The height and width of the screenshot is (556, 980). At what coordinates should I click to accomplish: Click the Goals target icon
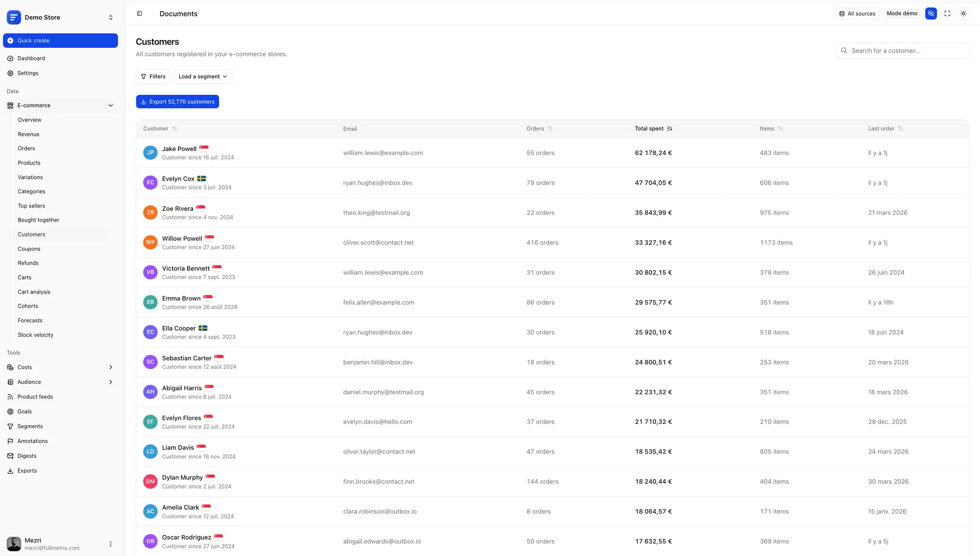coord(11,411)
